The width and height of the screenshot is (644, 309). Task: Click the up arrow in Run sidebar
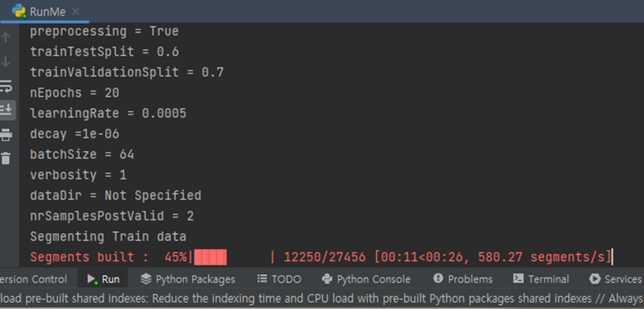point(5,38)
